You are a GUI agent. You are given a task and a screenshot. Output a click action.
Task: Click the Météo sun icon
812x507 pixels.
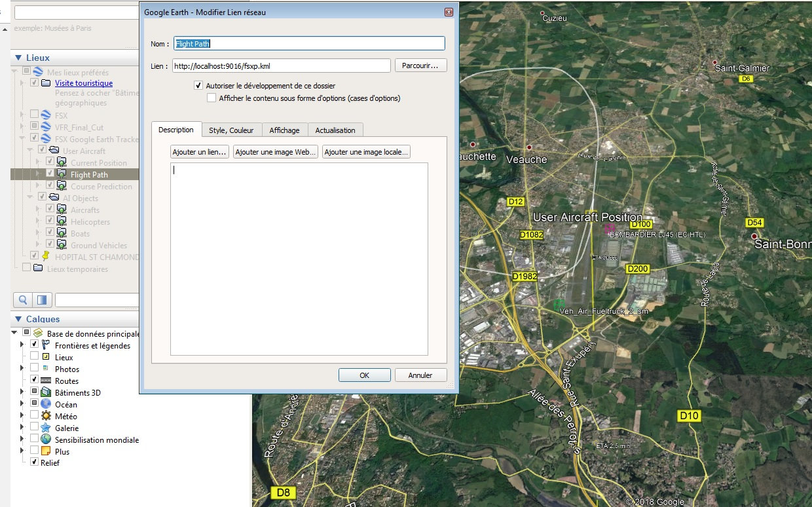pos(46,417)
